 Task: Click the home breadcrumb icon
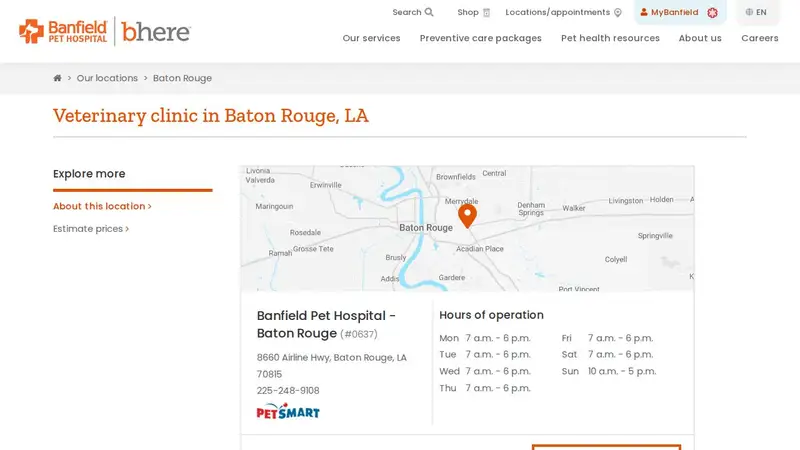click(x=57, y=78)
